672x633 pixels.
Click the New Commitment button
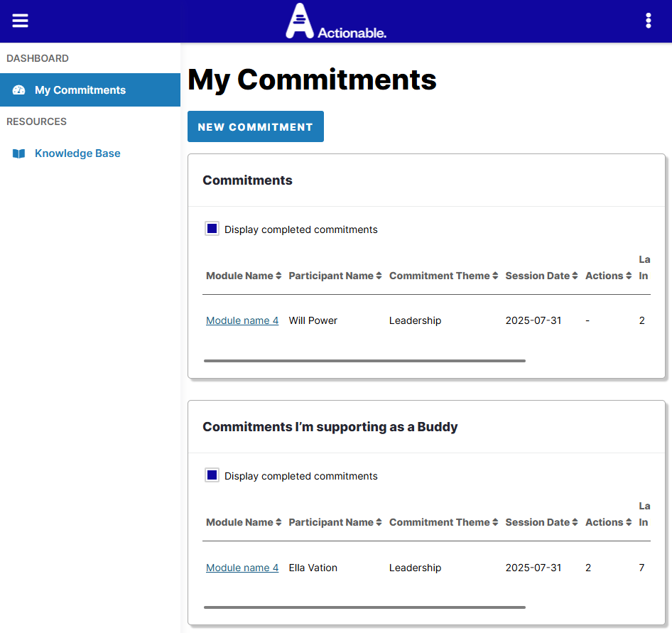point(256,126)
